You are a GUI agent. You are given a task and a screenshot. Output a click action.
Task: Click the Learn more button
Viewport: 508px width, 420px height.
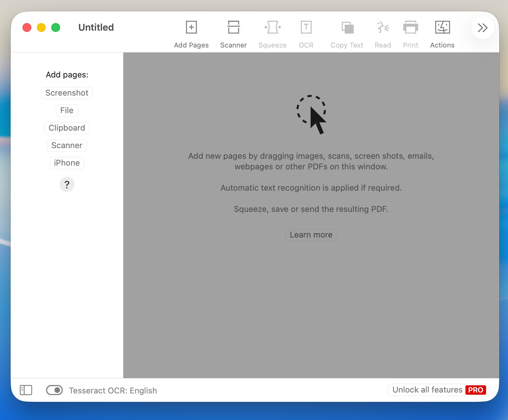pos(311,235)
